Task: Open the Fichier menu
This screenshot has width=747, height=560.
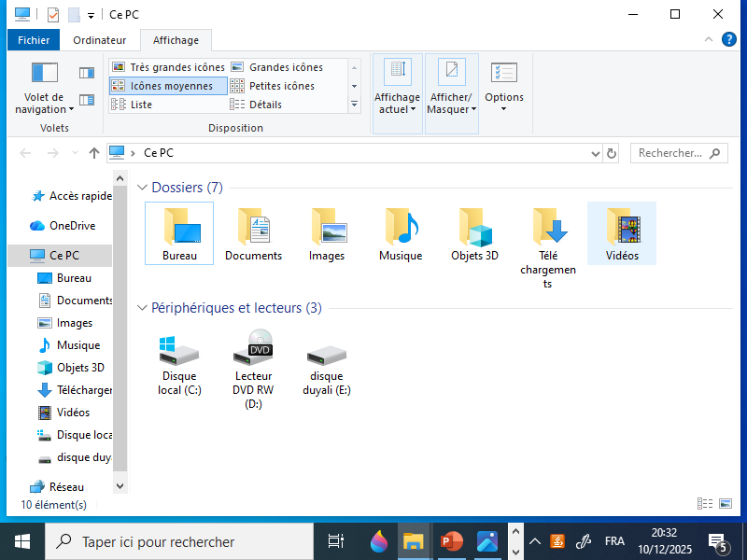Action: click(34, 40)
